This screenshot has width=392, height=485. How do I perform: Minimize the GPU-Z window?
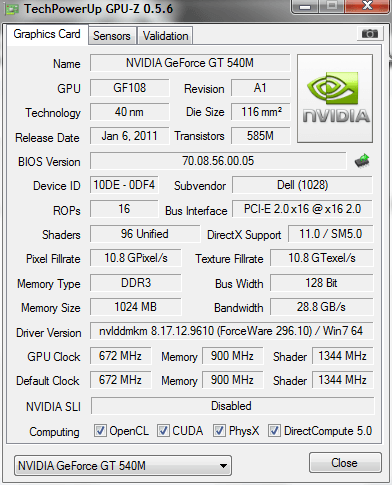click(306, 7)
